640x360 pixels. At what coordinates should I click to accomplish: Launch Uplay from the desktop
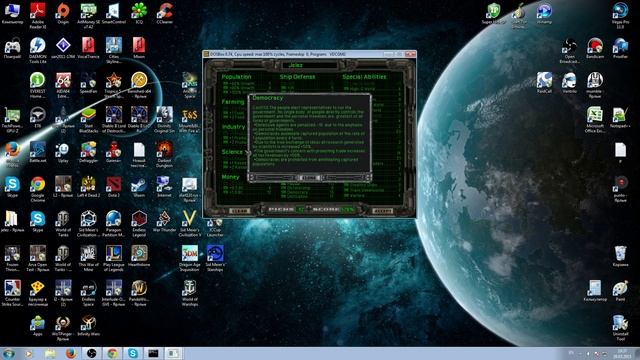pos(63,152)
